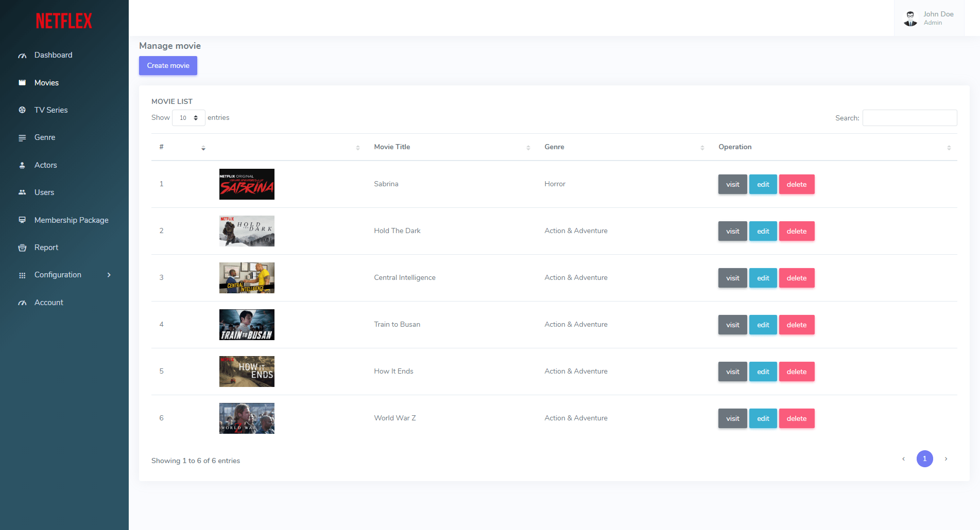Visit the How It Ends movie
Screen dimensions: 980x530
(732, 372)
